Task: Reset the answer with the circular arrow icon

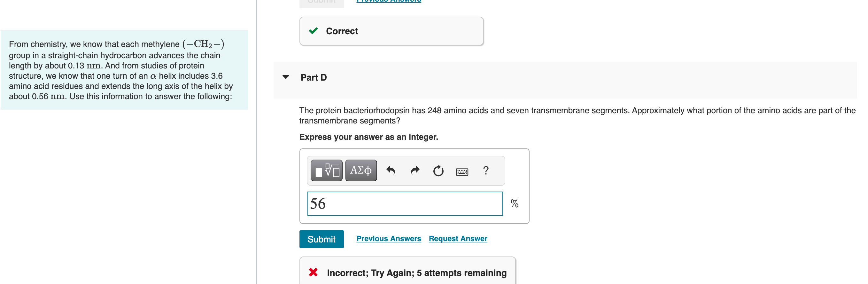Action: pyautogui.click(x=438, y=171)
